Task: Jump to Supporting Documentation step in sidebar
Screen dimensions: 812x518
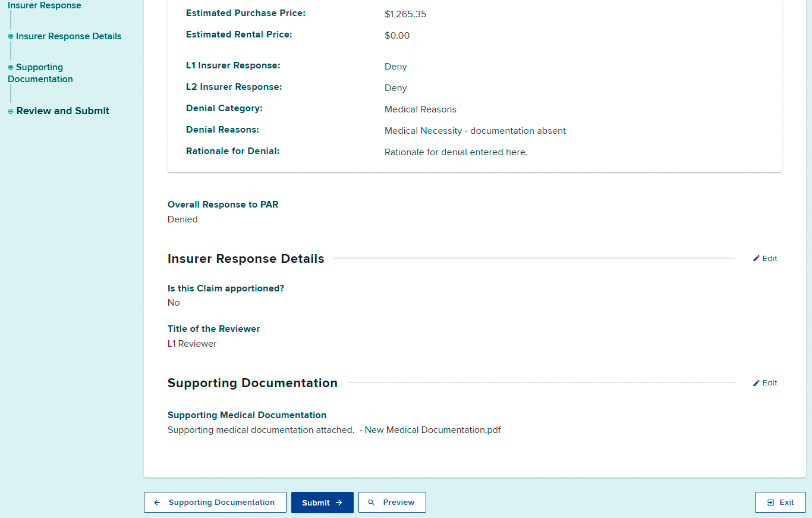Action: 40,73
